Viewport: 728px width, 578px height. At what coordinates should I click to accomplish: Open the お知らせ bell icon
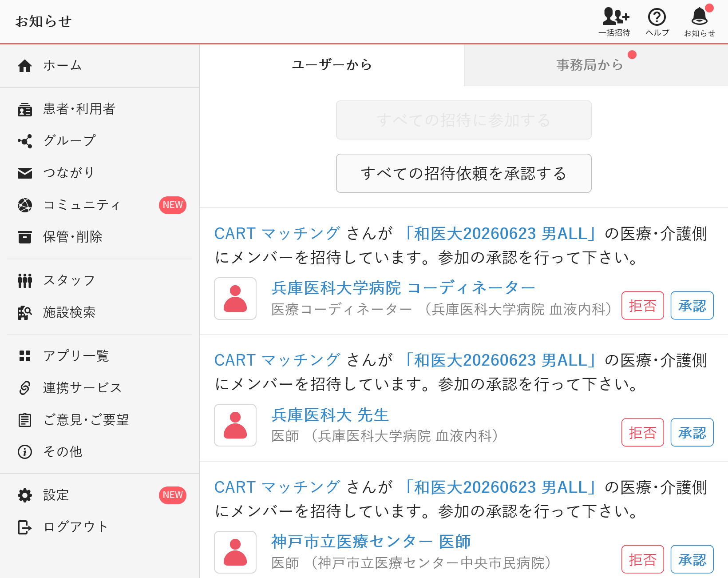click(x=700, y=16)
